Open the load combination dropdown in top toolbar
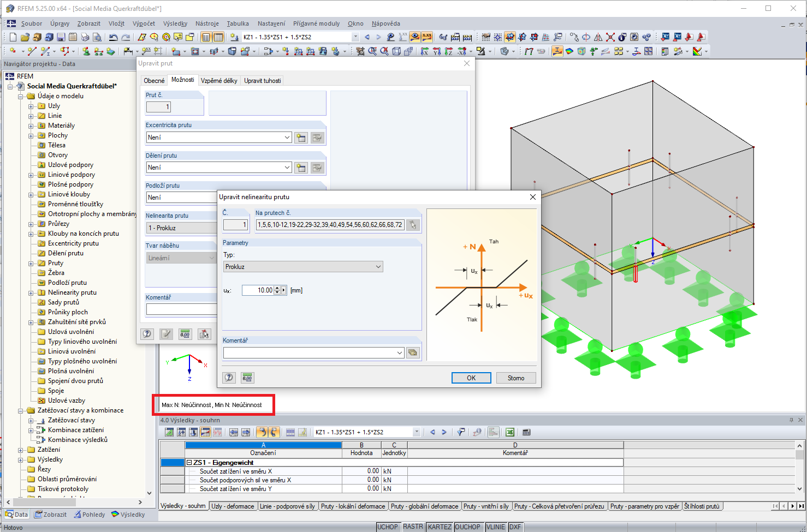This screenshot has width=807, height=532. coord(355,37)
